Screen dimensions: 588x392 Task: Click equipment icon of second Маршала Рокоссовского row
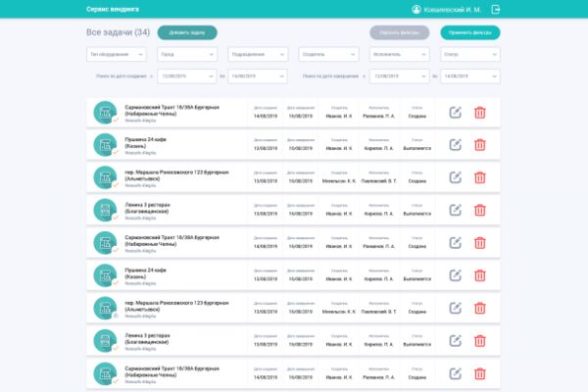[x=105, y=308]
